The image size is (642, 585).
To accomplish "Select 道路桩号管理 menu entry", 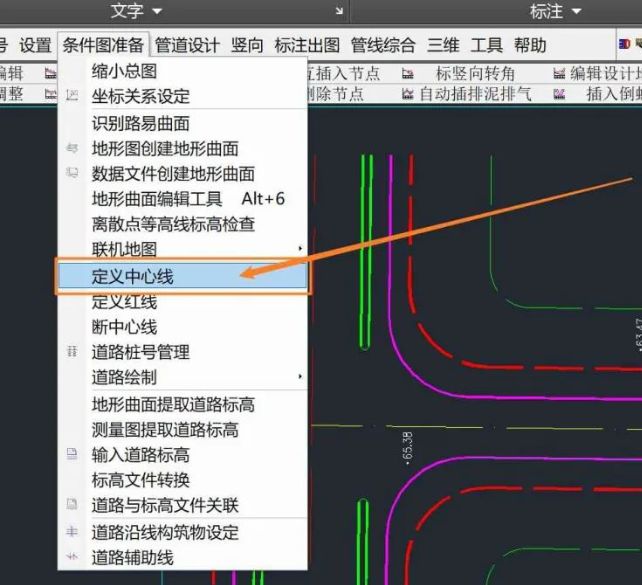I will pyautogui.click(x=183, y=352).
